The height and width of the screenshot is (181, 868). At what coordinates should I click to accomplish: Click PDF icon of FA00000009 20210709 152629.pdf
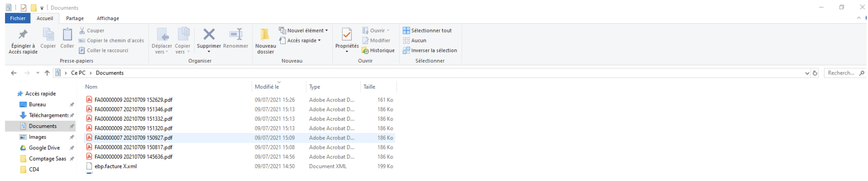coord(89,100)
